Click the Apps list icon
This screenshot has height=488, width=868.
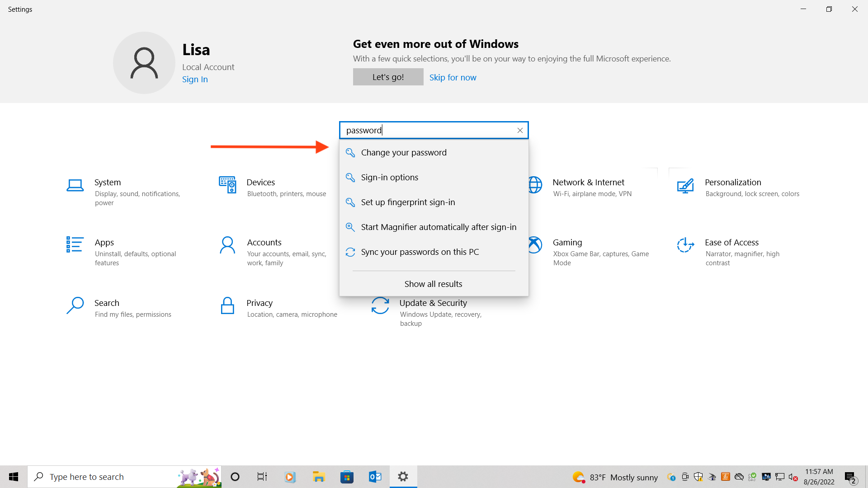point(75,244)
